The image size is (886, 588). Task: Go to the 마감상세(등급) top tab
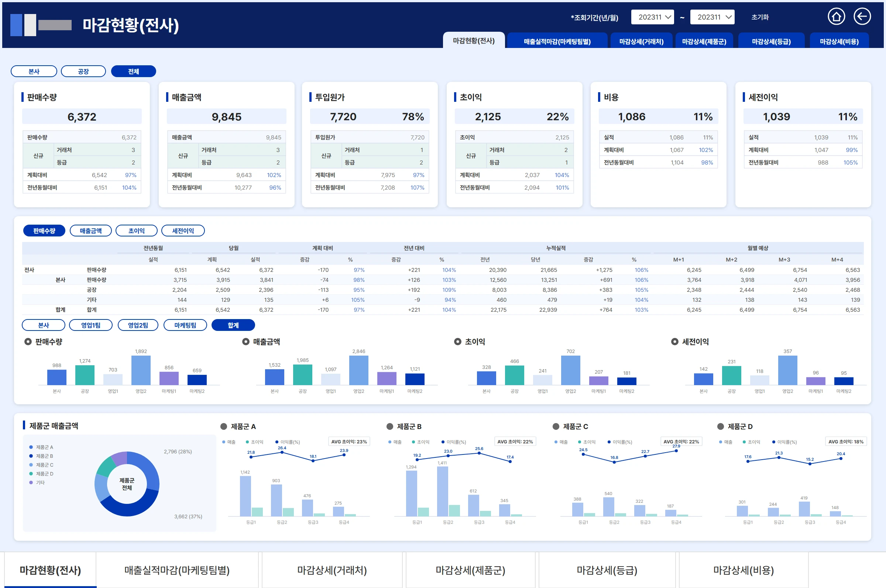pos(771,41)
